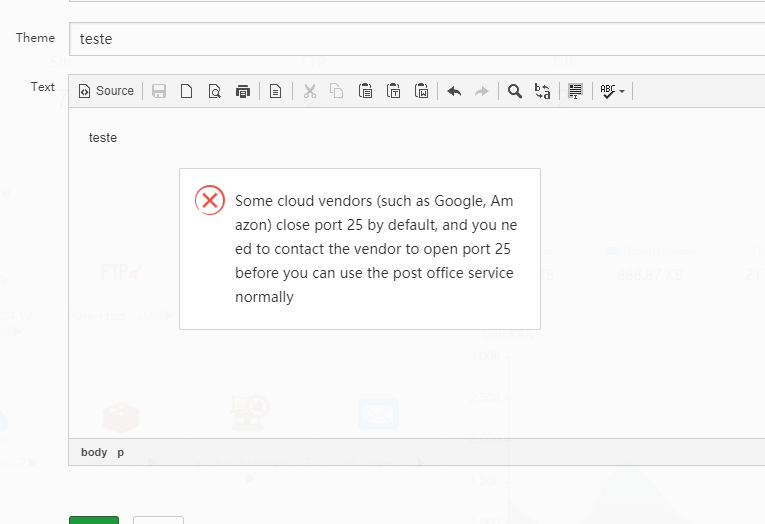The height and width of the screenshot is (524, 765).
Task: Click the Copy icon
Action: tap(337, 91)
